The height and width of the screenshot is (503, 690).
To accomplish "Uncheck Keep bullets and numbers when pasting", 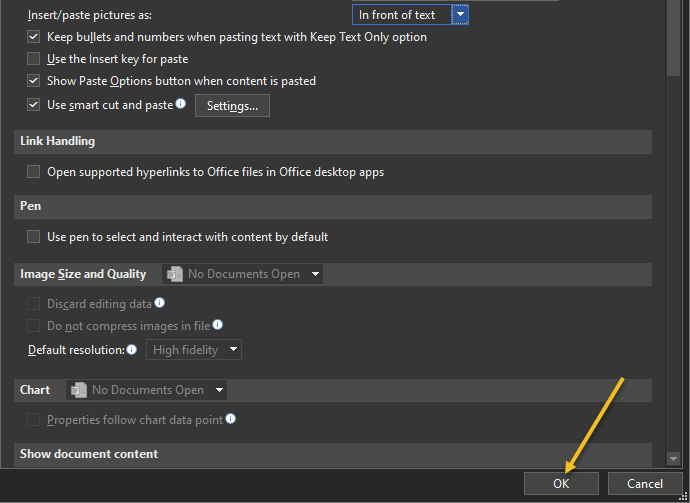I will click(x=34, y=37).
